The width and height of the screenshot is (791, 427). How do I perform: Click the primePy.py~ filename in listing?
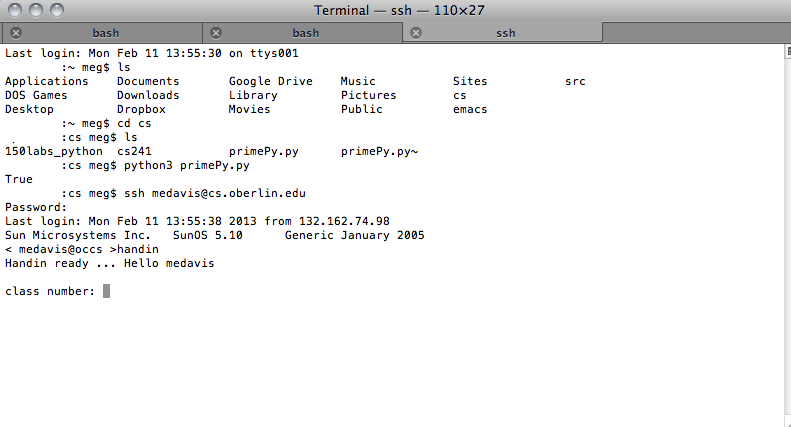coord(379,151)
